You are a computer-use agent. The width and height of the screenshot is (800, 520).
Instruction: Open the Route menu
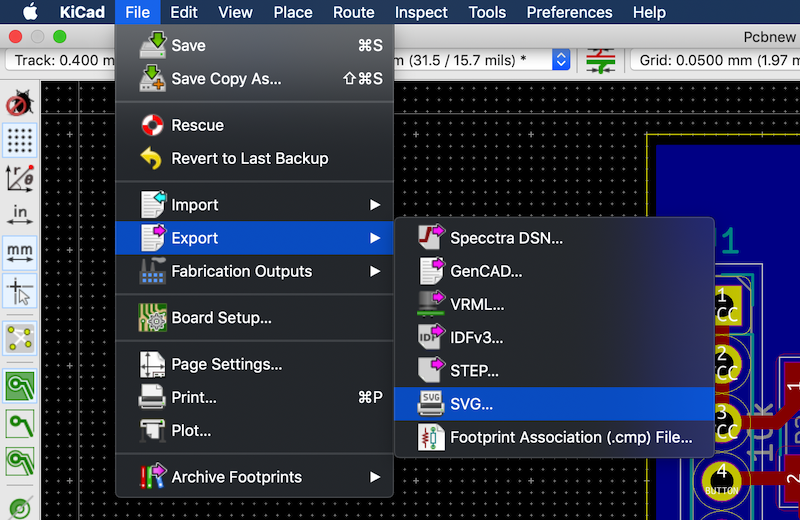point(354,12)
